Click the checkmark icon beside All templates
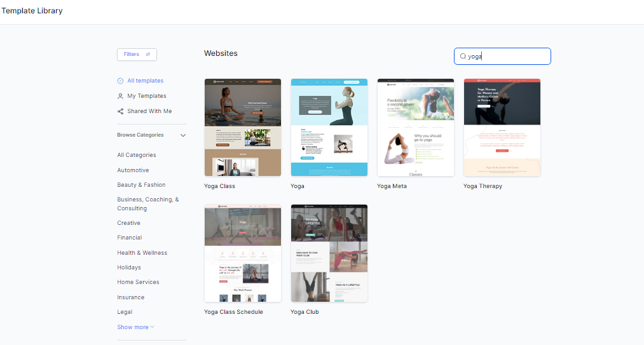 click(x=121, y=81)
